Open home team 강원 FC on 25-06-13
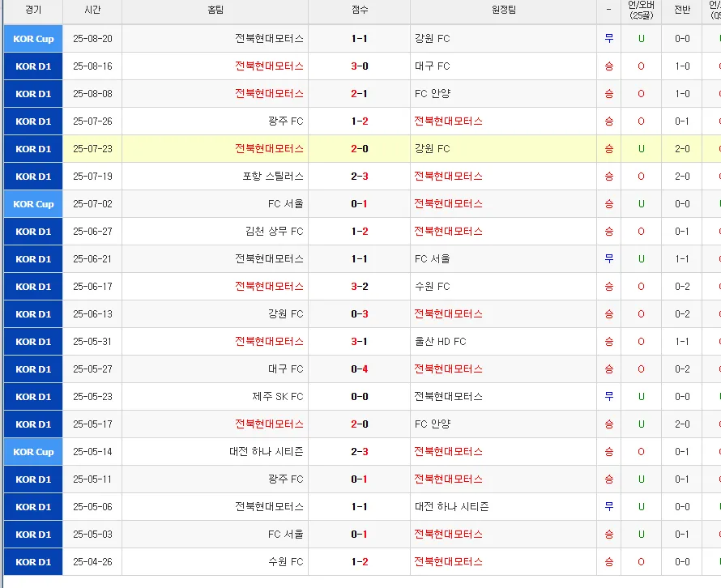Viewport: 721px width, 588px height. point(285,314)
